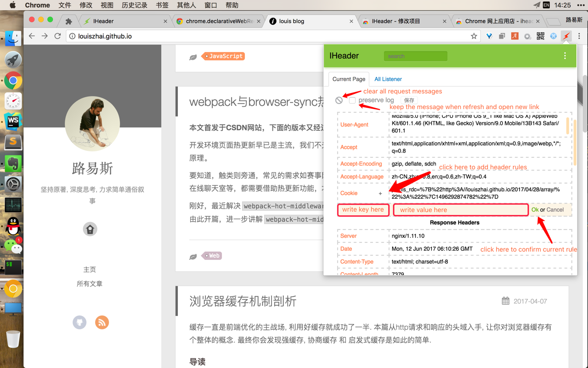Select the chrome.declarativeWebRe browser tab
588x368 pixels.
pyautogui.click(x=219, y=21)
